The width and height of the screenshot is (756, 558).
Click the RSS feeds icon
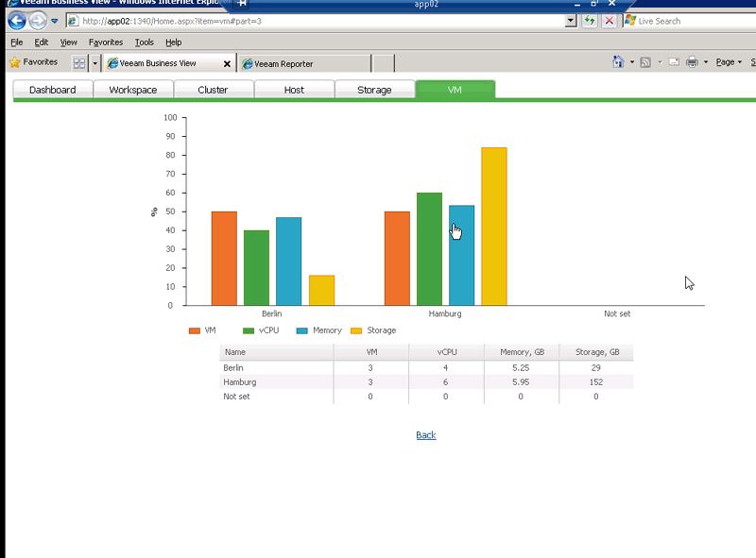click(644, 62)
